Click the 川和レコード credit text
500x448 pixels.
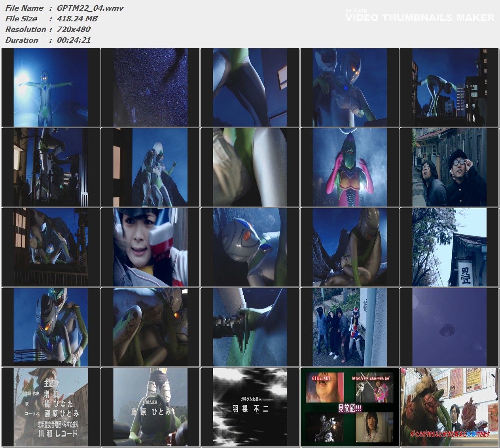(58, 434)
